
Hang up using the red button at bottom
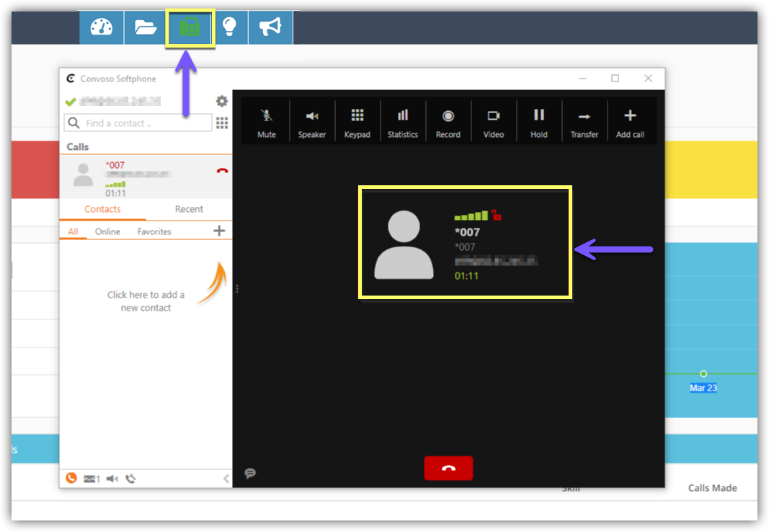tap(448, 468)
